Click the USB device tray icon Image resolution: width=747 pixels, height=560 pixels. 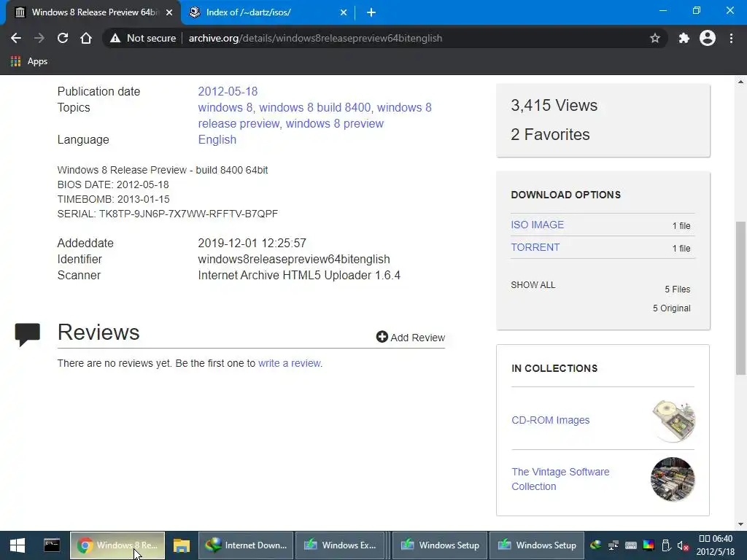coord(666,545)
